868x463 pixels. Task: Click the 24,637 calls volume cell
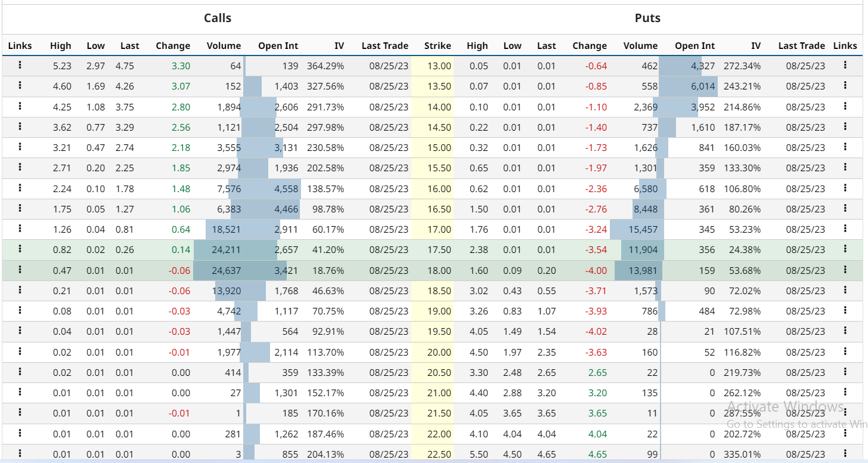[217, 270]
